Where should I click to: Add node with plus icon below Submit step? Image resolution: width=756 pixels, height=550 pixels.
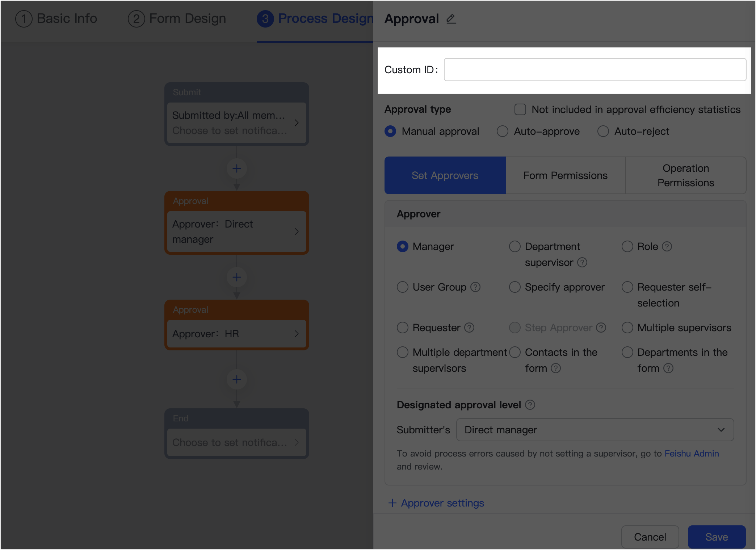pos(237,168)
